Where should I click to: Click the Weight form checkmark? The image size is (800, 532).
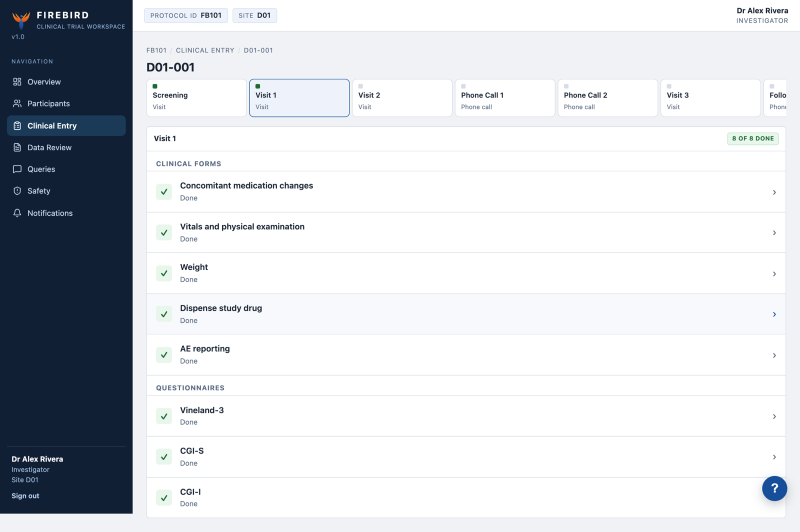(164, 273)
